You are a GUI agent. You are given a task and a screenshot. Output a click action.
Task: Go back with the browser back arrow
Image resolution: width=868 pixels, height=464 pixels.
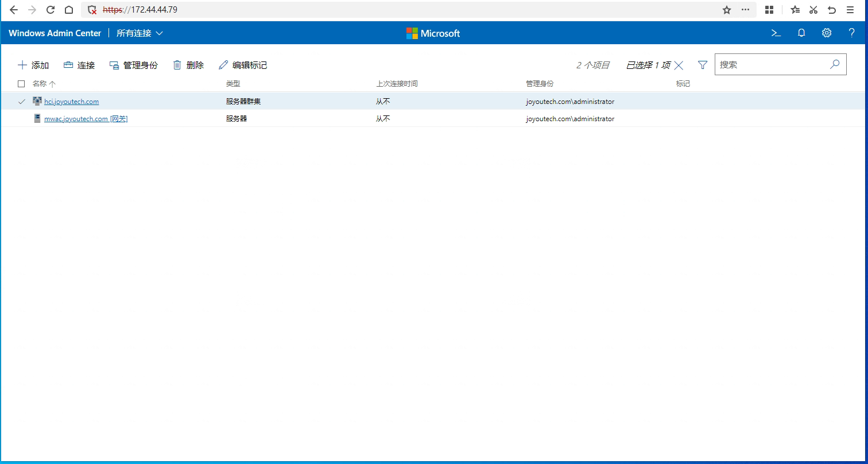click(14, 10)
